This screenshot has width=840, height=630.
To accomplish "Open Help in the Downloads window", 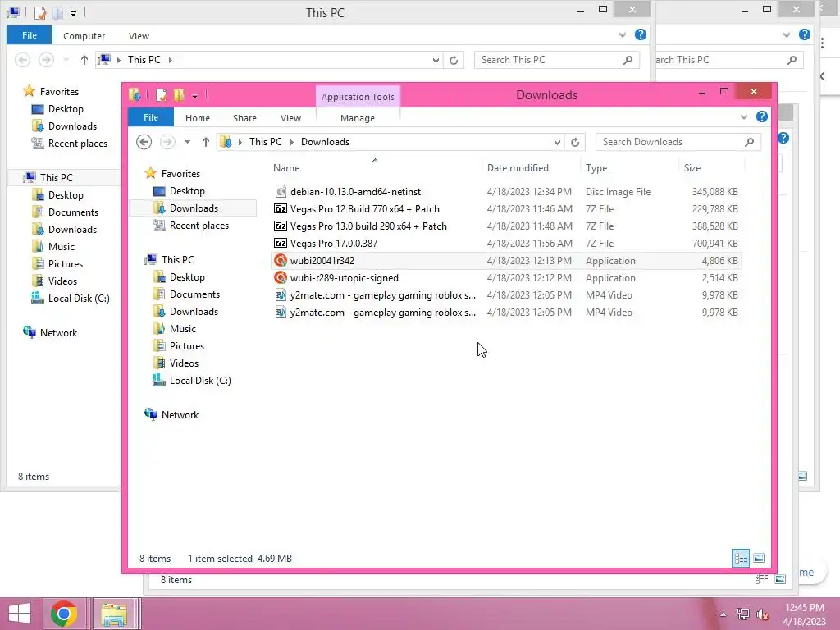I will [x=762, y=116].
